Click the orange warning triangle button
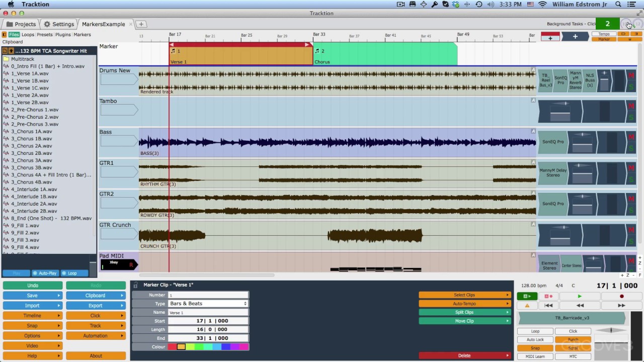644x362 pixels. pyautogui.click(x=527, y=305)
